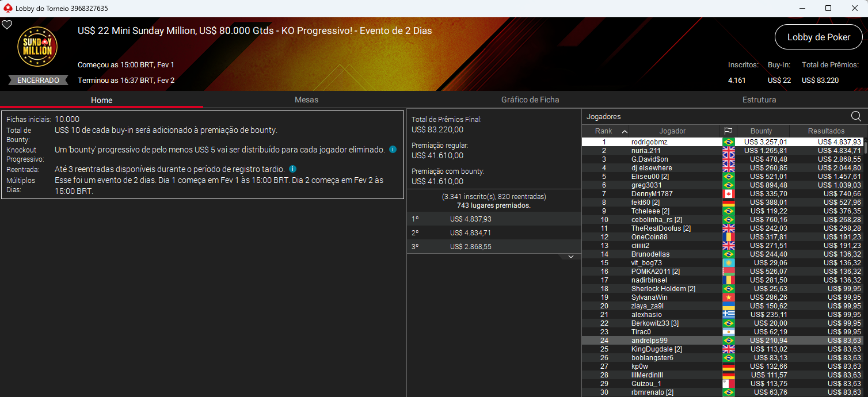Switch to the Mesas tab

point(306,100)
